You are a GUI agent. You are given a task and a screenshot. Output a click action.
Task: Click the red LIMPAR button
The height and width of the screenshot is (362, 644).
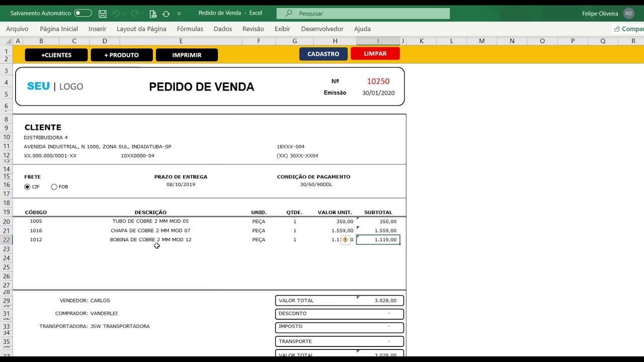pos(375,53)
